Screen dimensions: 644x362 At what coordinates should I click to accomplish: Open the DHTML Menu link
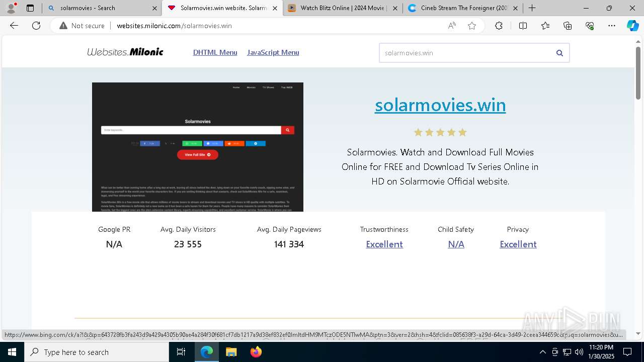(x=215, y=52)
